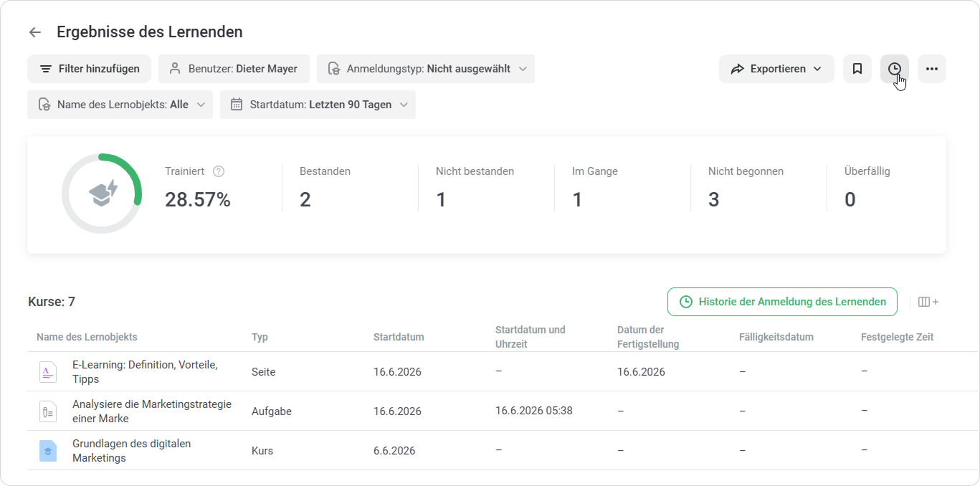Expand the Startdatum Letzten 90 Tagen dropdown

pos(318,105)
